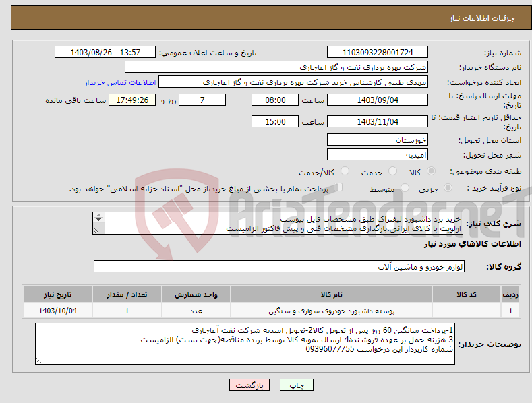Select the متوسط purchase type radio
This screenshot has height=403, width=532.
pos(405,187)
